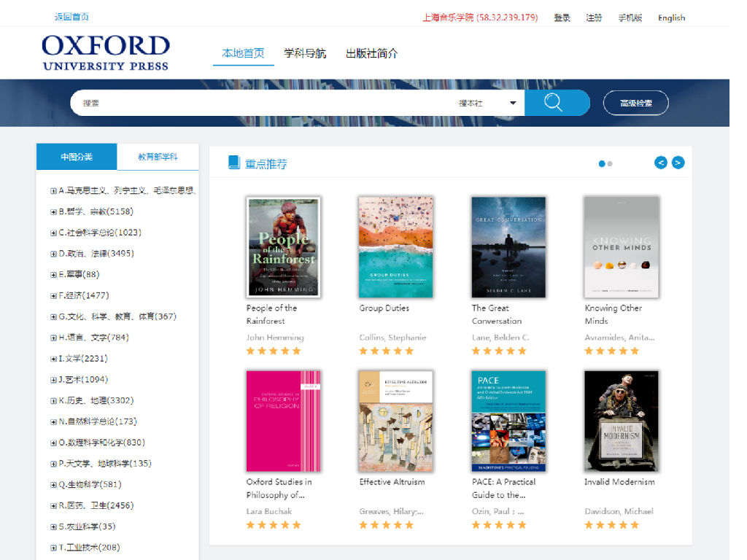The image size is (747, 560).
Task: Expand category C.社会科学总论
Action: click(x=53, y=233)
